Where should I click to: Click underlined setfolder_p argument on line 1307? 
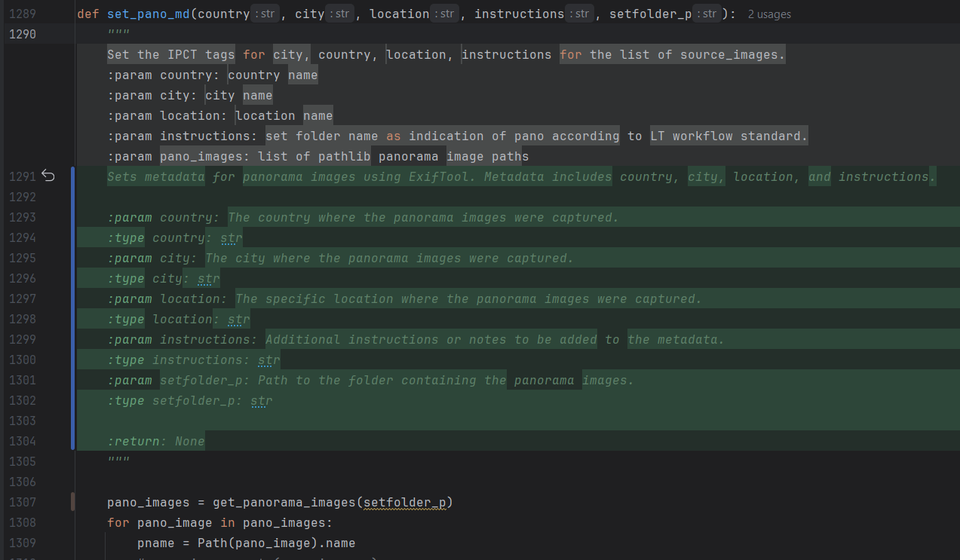405,503
